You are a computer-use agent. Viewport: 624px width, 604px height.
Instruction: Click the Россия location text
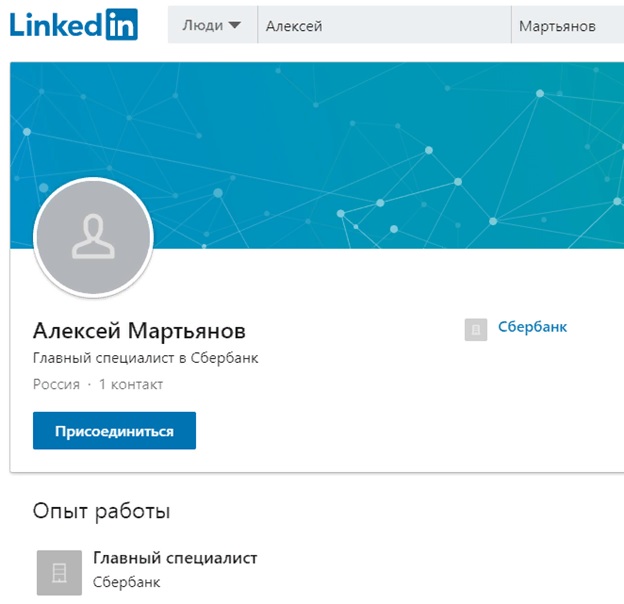coord(57,384)
